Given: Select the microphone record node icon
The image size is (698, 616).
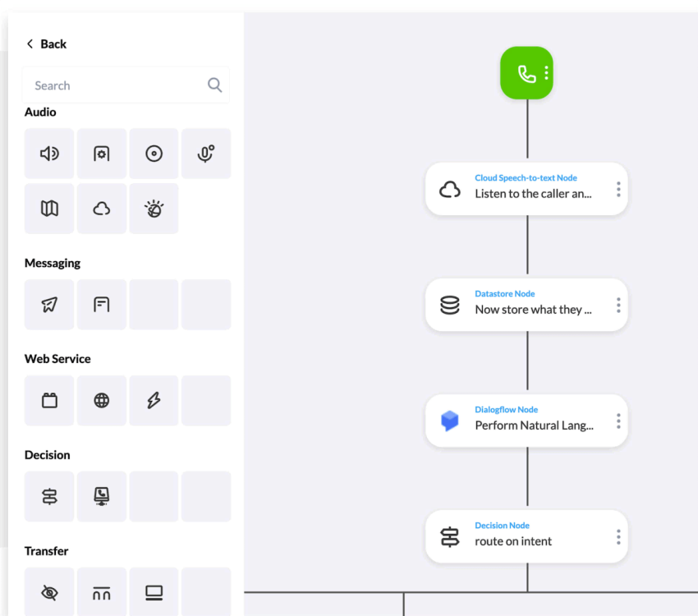Looking at the screenshot, I should tap(205, 154).
